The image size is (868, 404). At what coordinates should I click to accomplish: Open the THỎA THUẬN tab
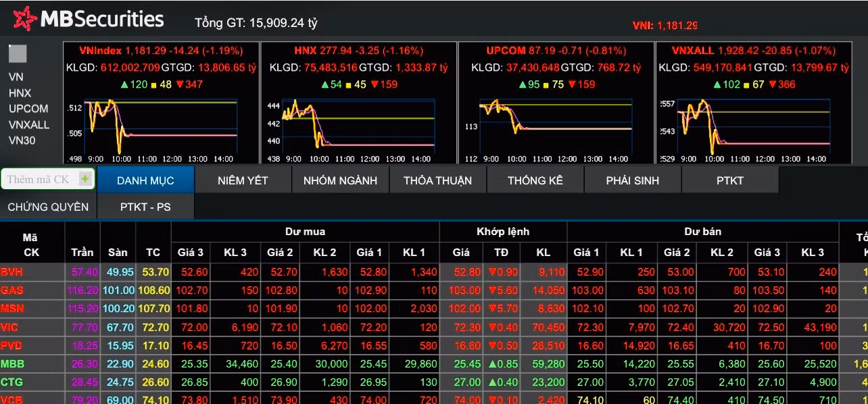(437, 180)
